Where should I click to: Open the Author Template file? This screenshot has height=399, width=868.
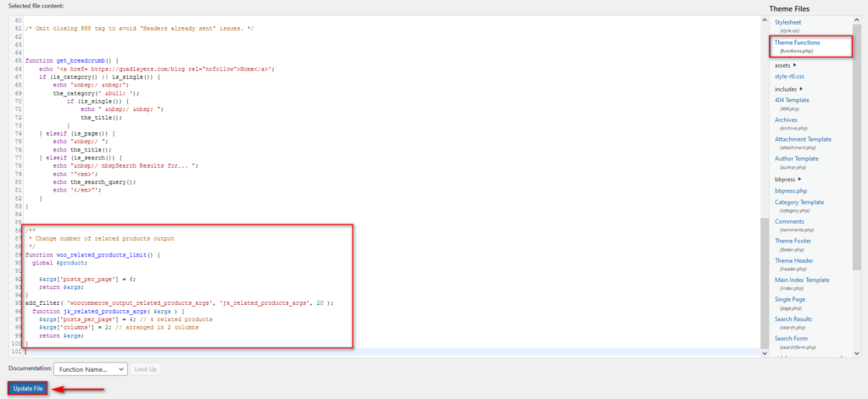[797, 158]
